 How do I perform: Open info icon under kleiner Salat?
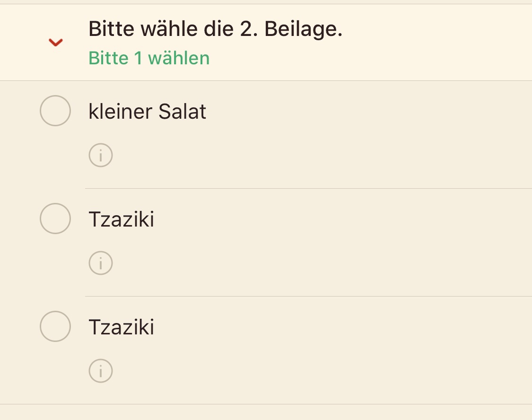click(101, 155)
